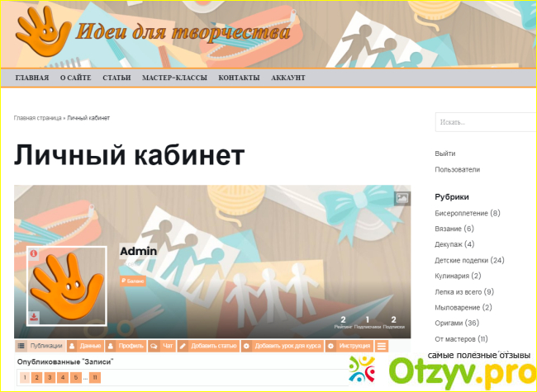Click Добавить статью tab
537x392 pixels.
click(208, 346)
